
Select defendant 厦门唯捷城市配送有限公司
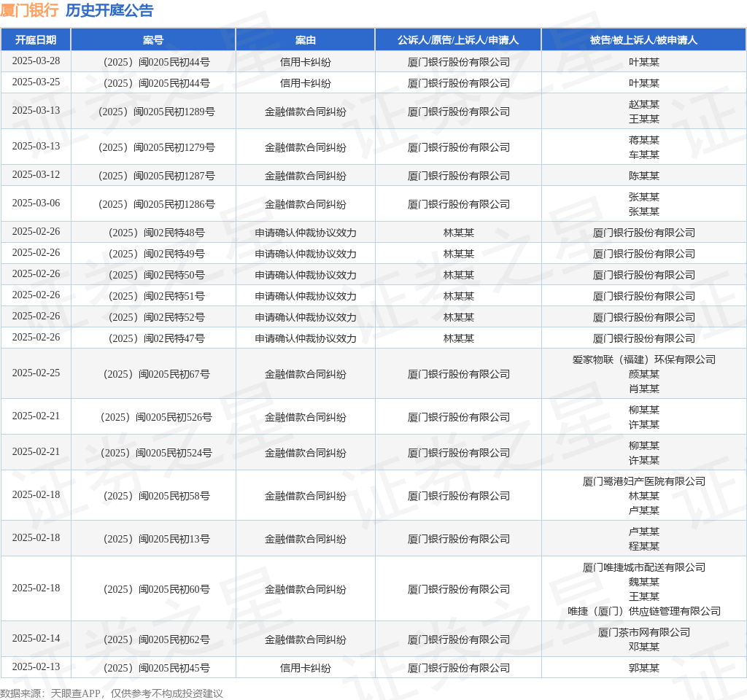point(643,567)
